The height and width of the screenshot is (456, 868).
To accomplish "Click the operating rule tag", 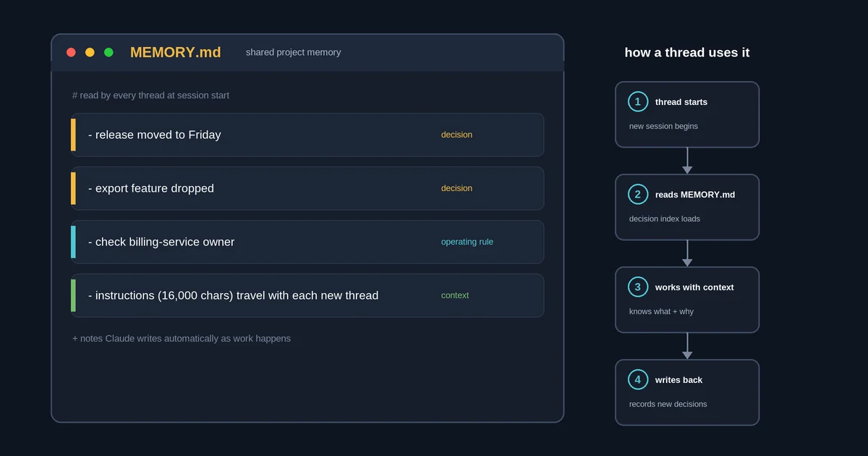I will pos(467,242).
